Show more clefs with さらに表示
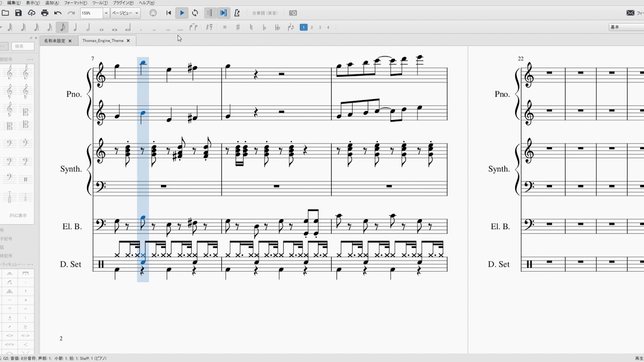Image resolution: width=644 pixels, height=362 pixels. pos(18,215)
